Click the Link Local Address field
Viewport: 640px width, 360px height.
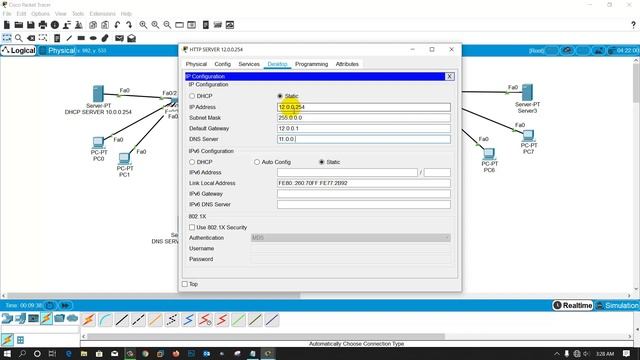coord(364,183)
